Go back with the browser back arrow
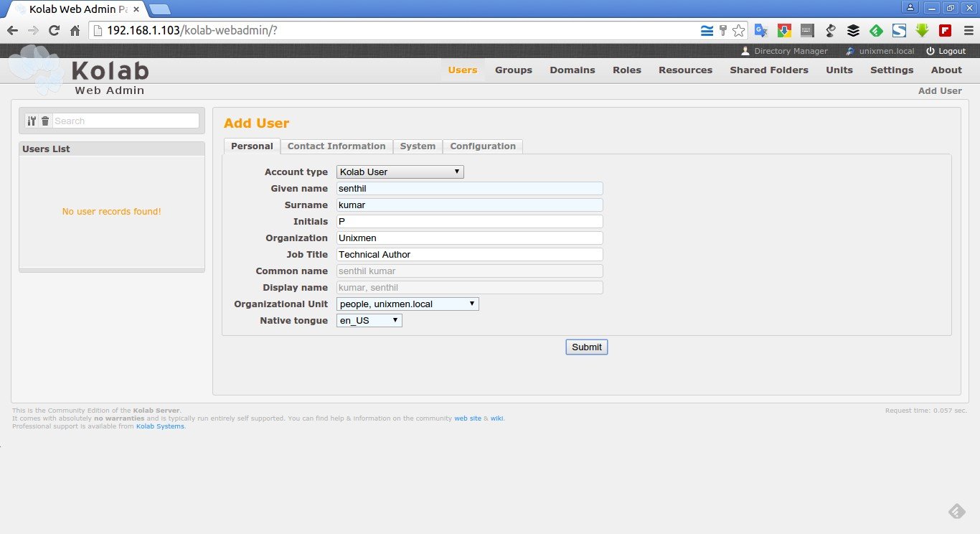Screen dimensions: 980x534 [x=12, y=30]
